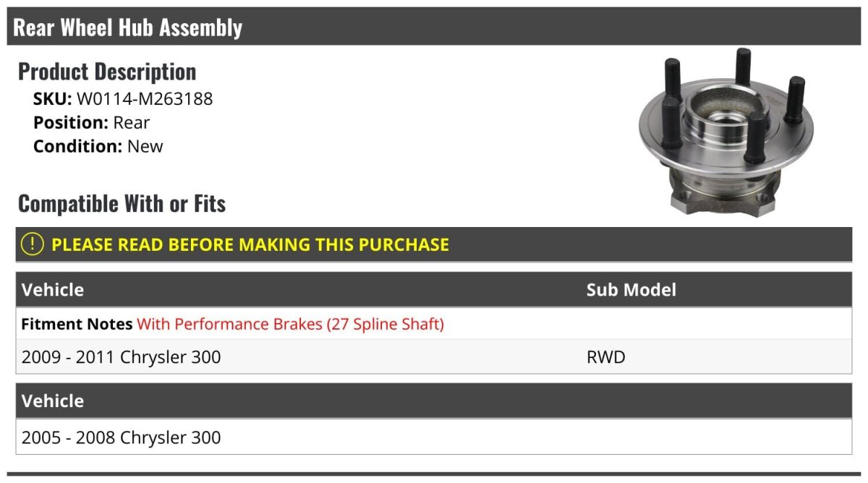
Task: Click the bold SKU label
Action: point(52,99)
